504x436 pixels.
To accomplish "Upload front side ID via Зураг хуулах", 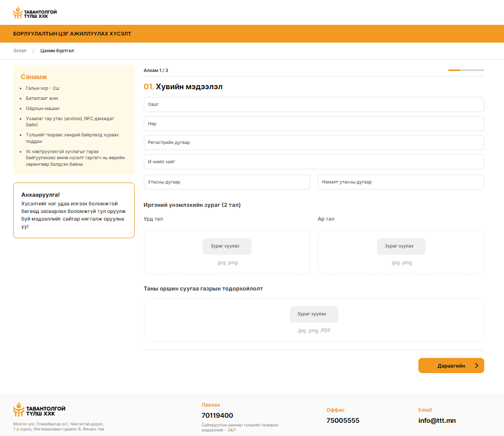I will 226,246.
